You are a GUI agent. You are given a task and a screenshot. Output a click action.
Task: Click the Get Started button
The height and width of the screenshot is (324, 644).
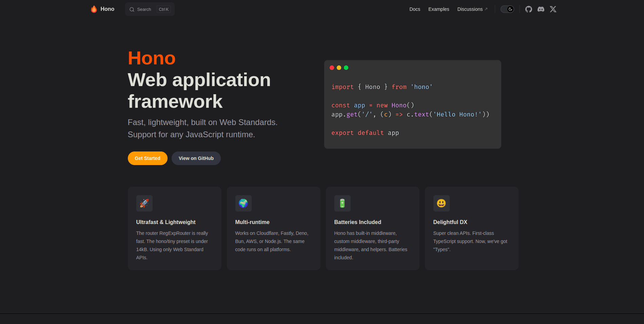coord(148,158)
